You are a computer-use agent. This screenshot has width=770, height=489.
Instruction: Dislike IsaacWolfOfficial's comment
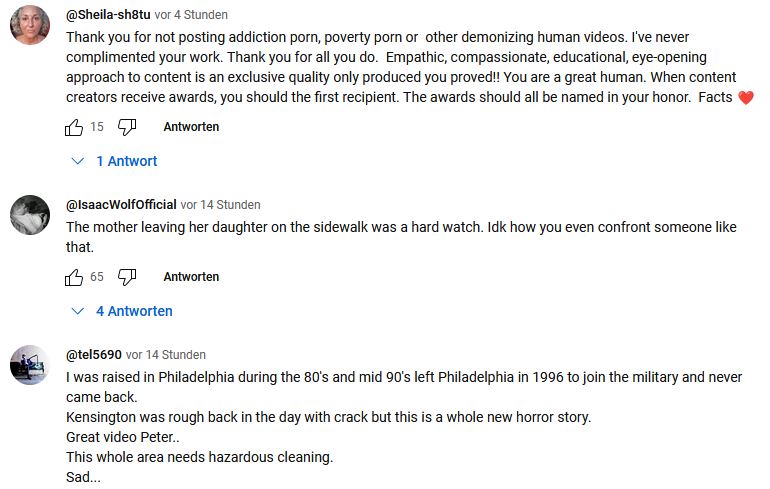point(127,277)
